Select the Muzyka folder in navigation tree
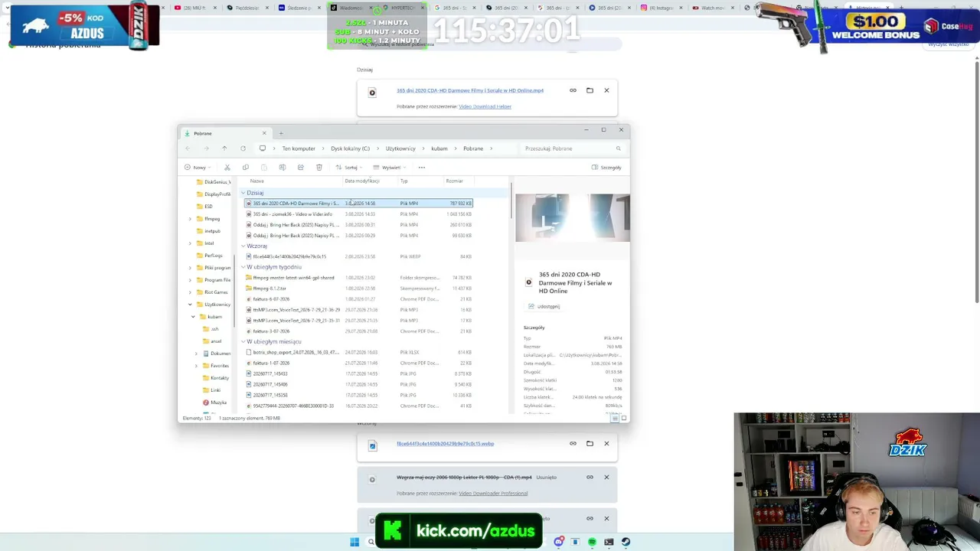The image size is (980, 551). click(x=214, y=403)
